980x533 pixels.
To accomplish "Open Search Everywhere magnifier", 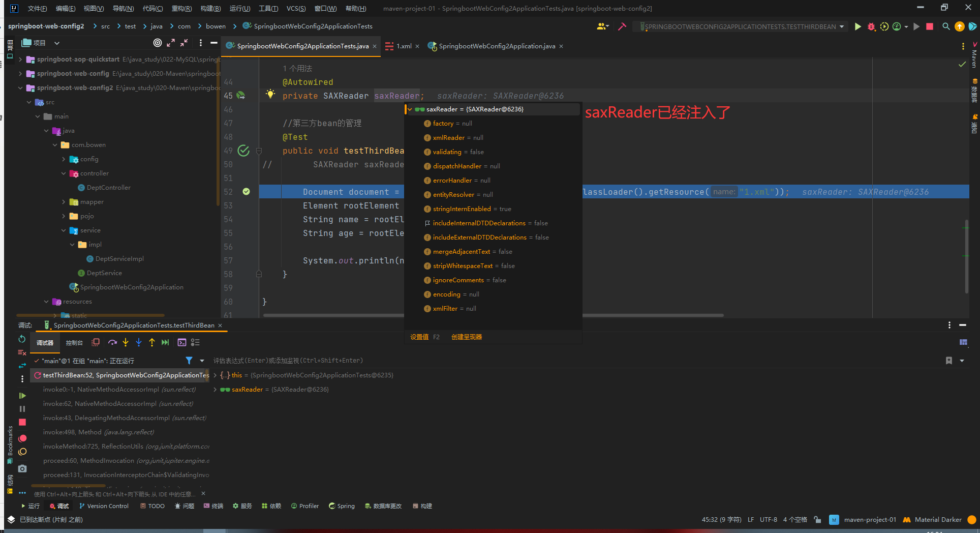I will coord(946,26).
